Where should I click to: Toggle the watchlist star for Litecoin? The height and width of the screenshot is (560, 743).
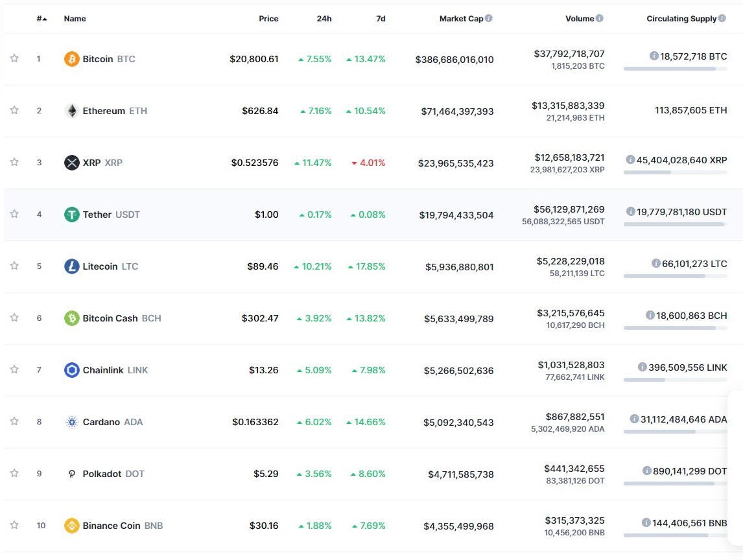click(x=14, y=266)
